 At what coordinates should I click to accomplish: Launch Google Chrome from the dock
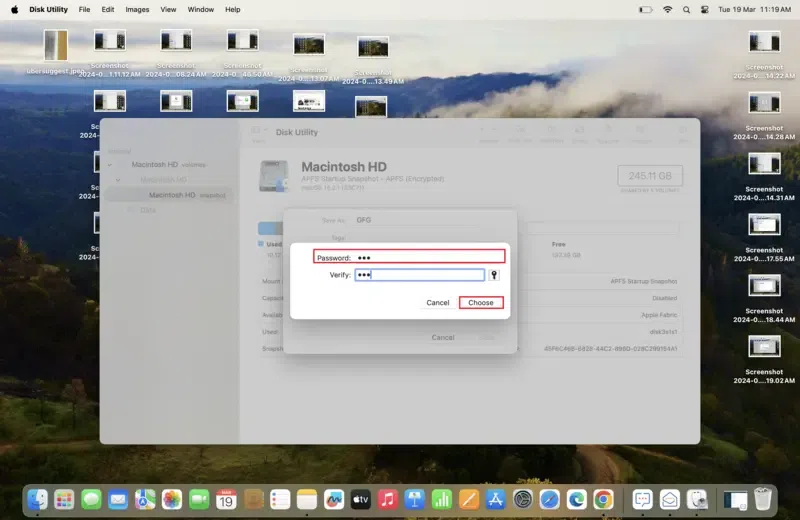click(x=603, y=500)
